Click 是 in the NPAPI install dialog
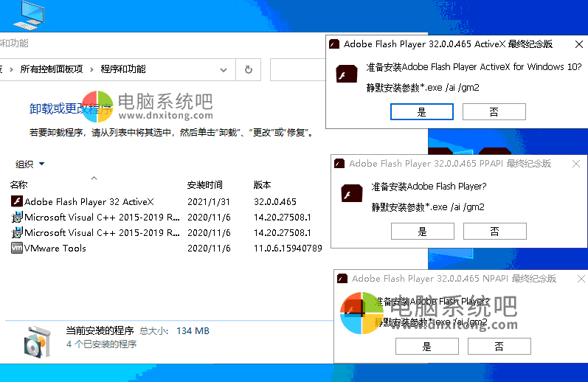The height and width of the screenshot is (382, 588). click(426, 347)
